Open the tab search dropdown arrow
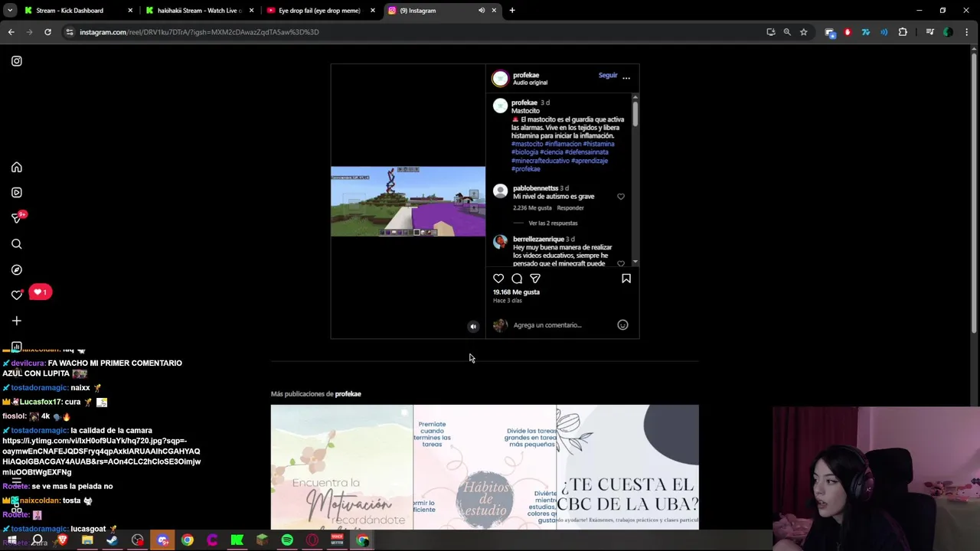The height and width of the screenshot is (551, 980). (x=10, y=11)
